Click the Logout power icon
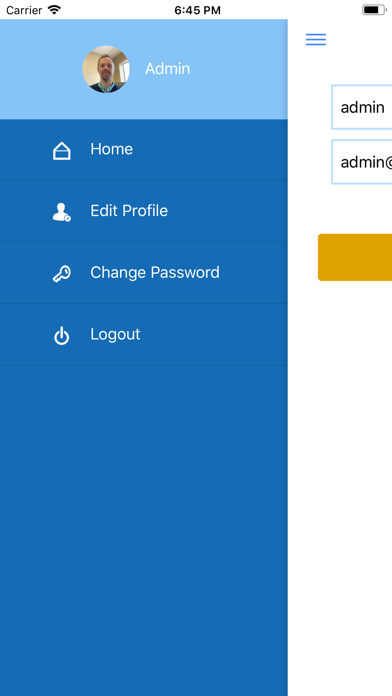This screenshot has width=392, height=696. 62,336
